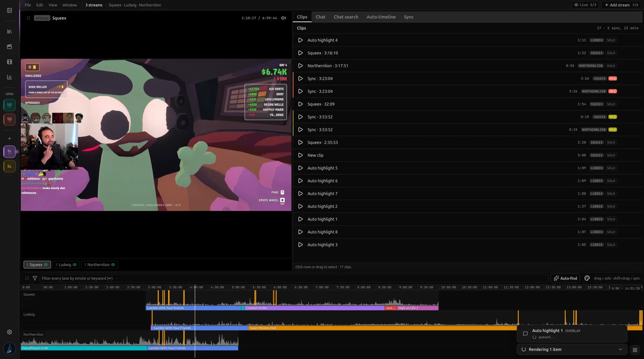Click the filter funnel icon

click(x=35, y=278)
